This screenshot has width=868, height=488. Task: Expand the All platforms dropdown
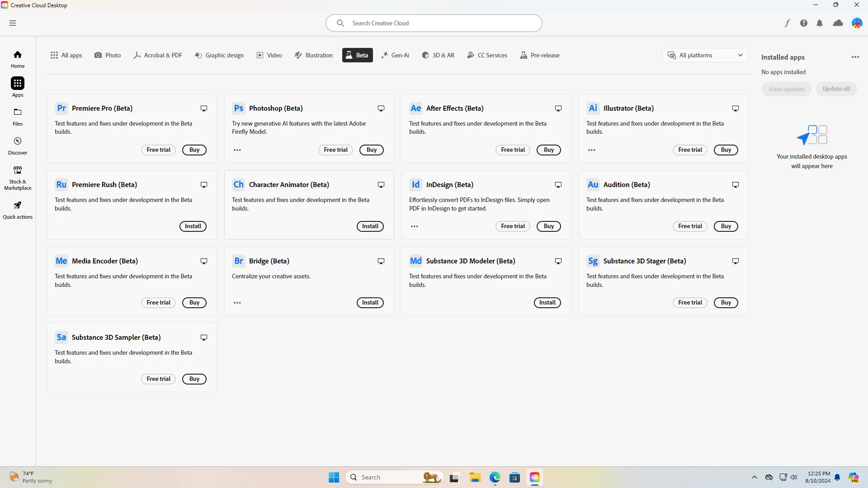(x=705, y=55)
